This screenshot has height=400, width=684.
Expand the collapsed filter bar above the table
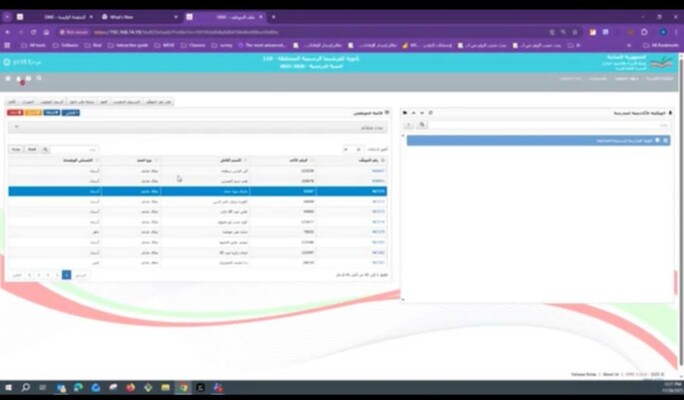point(200,128)
